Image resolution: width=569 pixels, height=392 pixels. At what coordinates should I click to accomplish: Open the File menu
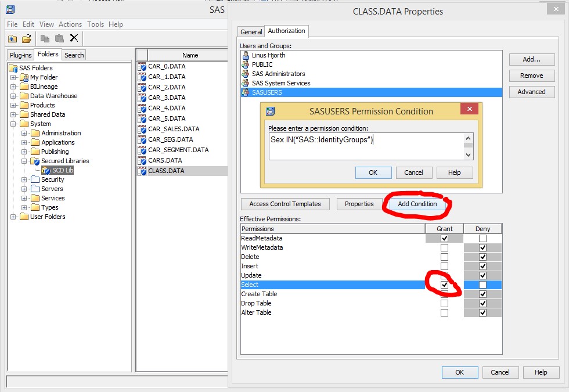[12, 24]
